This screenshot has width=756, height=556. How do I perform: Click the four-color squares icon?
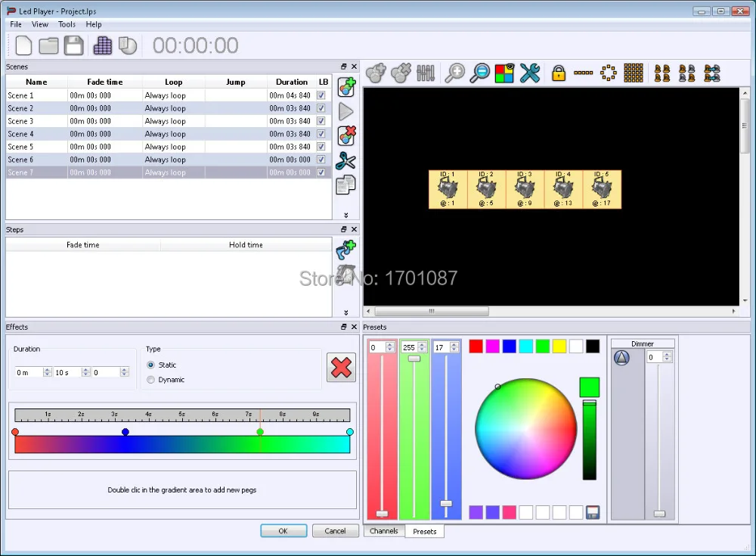[504, 73]
